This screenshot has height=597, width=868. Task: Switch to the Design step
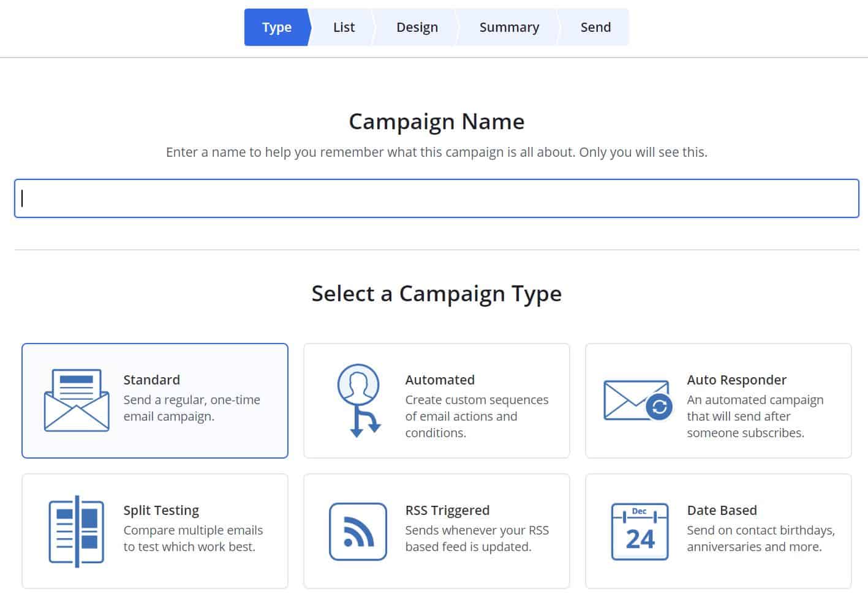tap(417, 28)
